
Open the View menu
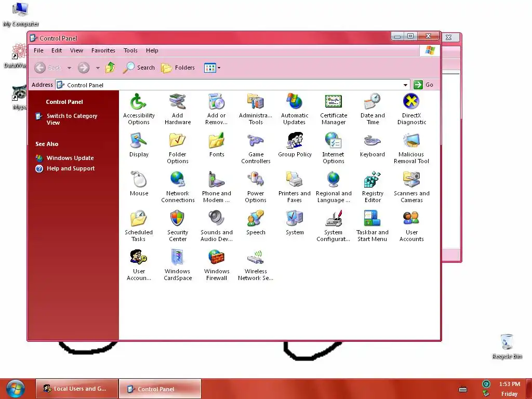76,50
